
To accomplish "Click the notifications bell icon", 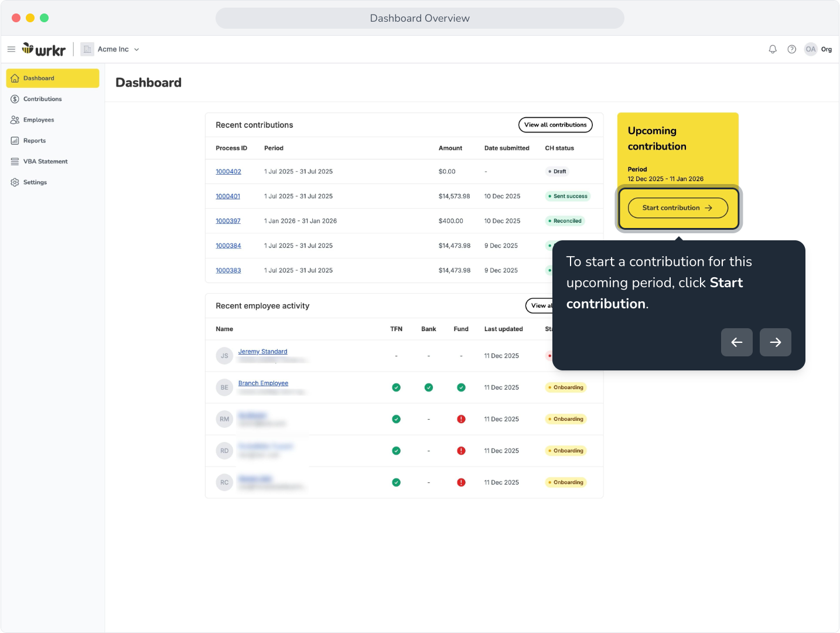I will pos(773,49).
